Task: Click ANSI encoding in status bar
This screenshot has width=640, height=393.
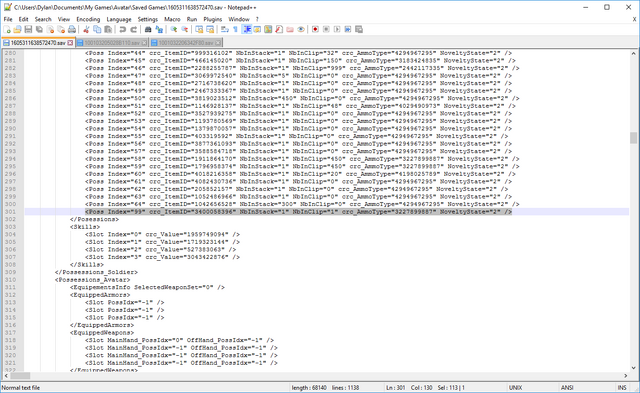Action: [567, 388]
